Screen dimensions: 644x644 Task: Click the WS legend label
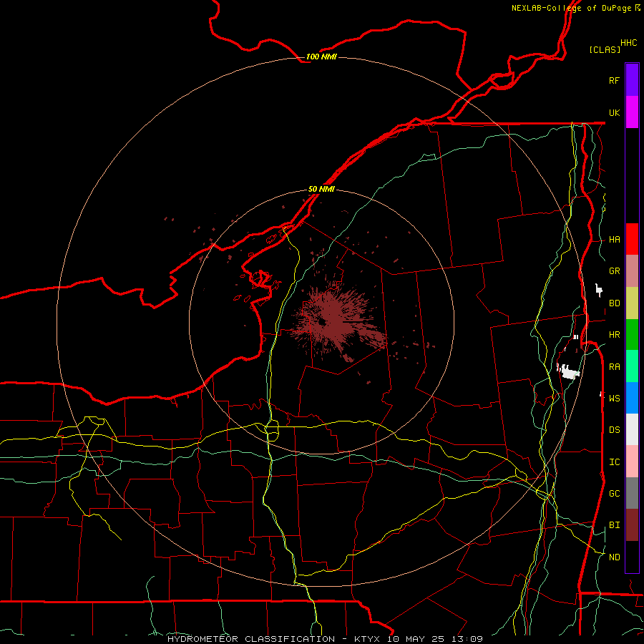tap(614, 399)
